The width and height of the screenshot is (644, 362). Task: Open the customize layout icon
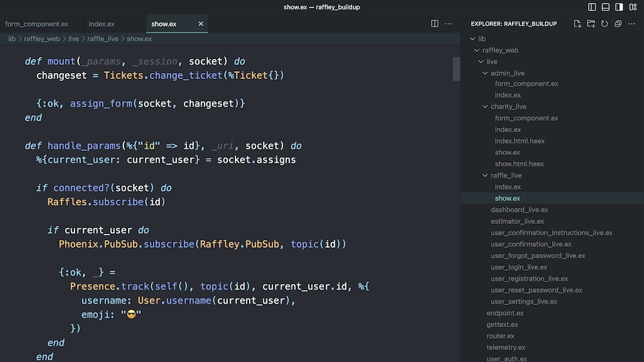click(633, 7)
